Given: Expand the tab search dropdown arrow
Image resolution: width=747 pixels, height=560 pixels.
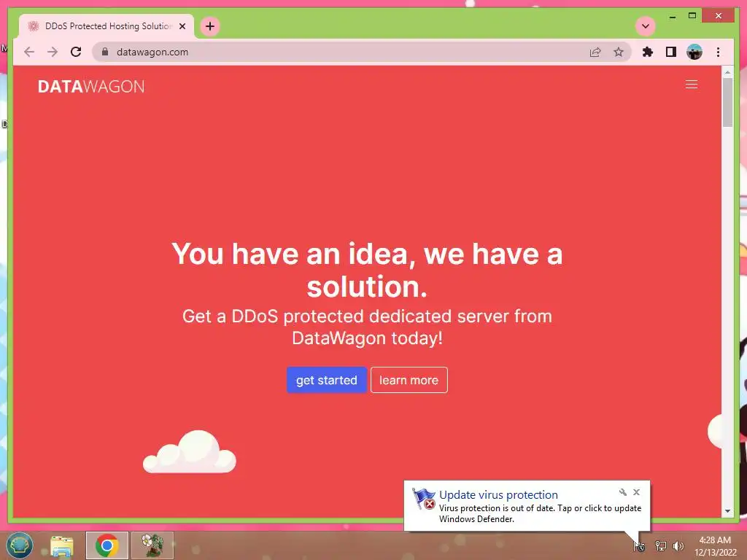Looking at the screenshot, I should point(646,26).
